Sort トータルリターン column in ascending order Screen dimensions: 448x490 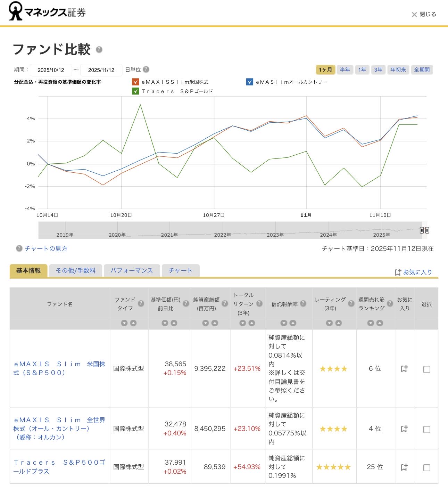[252, 323]
